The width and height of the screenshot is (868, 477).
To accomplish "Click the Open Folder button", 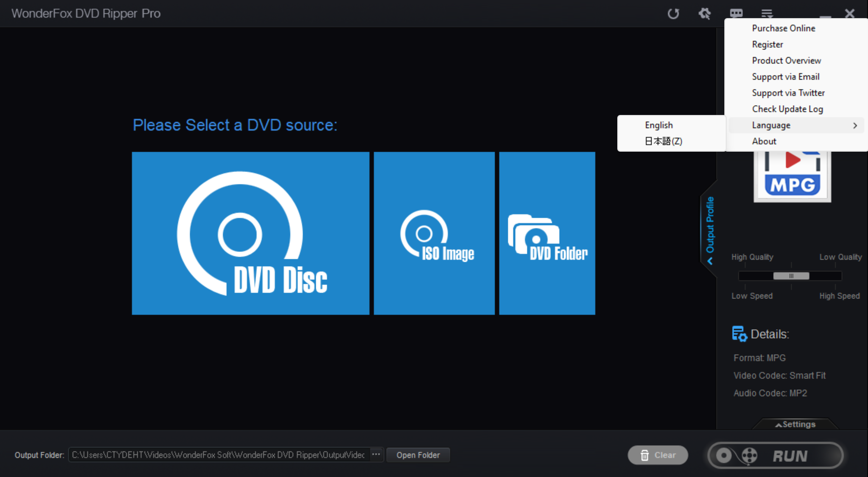I will coord(418,455).
